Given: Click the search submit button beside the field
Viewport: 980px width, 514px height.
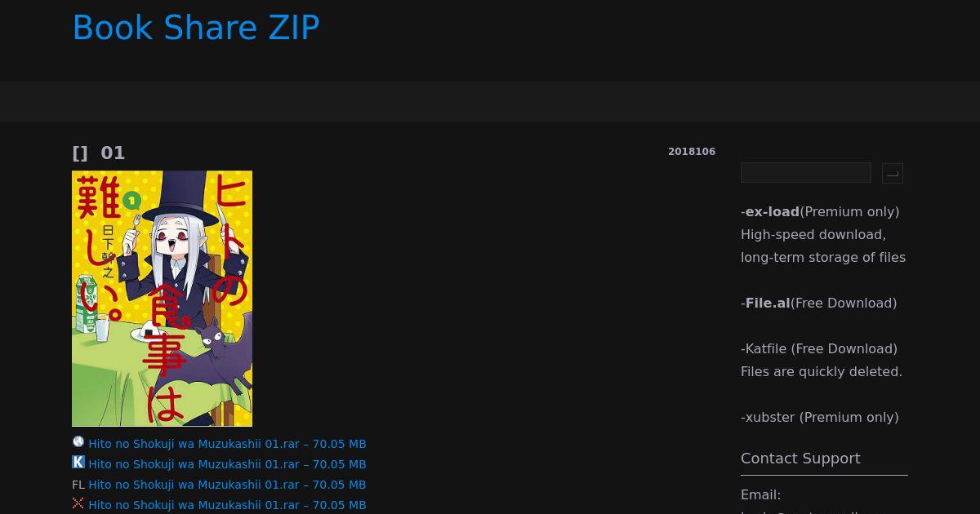Looking at the screenshot, I should click(x=893, y=173).
